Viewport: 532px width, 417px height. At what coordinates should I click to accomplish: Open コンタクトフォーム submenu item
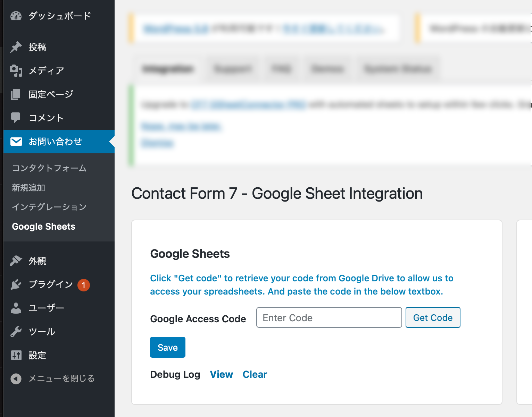tap(49, 168)
